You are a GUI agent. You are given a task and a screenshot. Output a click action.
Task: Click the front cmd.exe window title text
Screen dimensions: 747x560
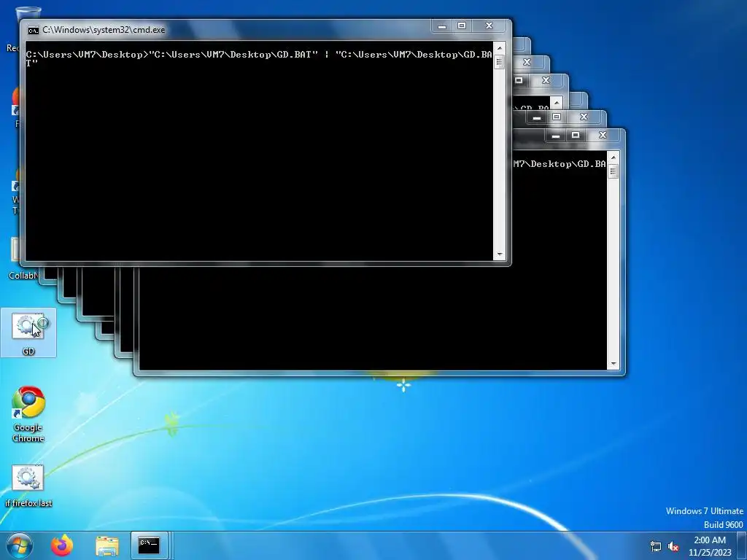(104, 30)
